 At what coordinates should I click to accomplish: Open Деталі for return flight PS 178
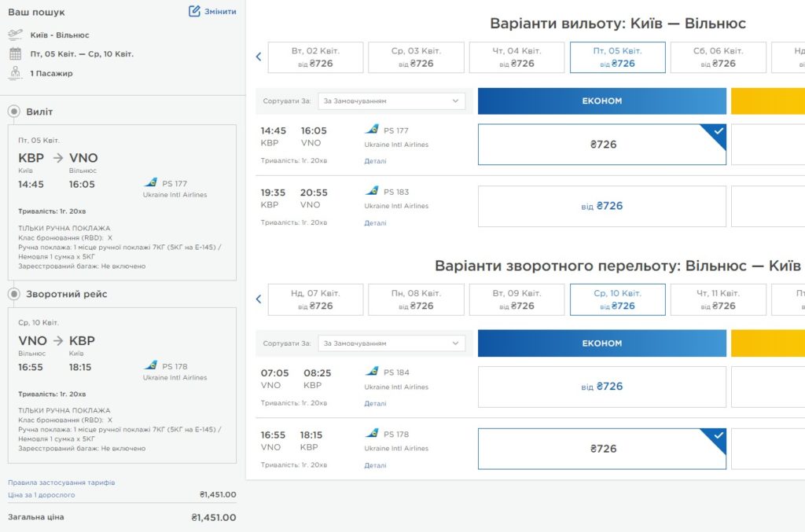[375, 465]
